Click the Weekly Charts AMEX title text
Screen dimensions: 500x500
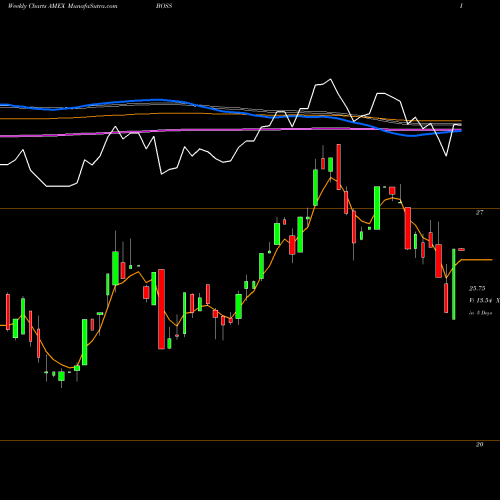click(x=36, y=6)
